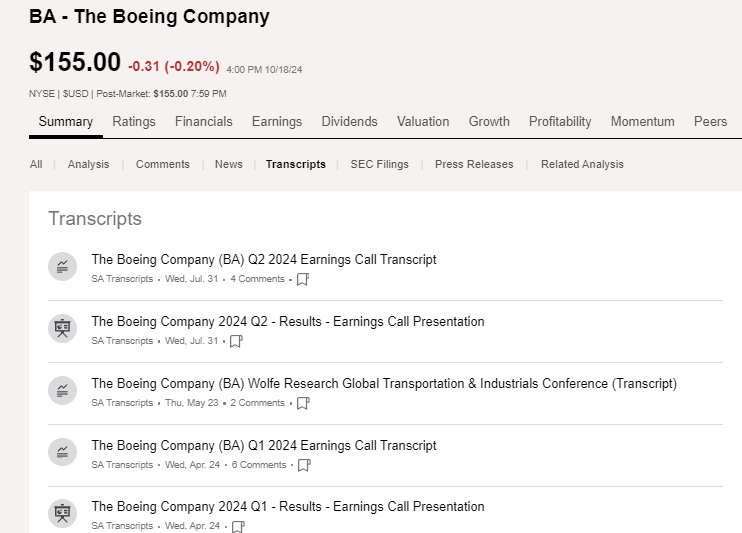The height and width of the screenshot is (533, 742).
Task: Open Wolfe Research Global Transportation Conference transcript
Action: pyautogui.click(x=384, y=384)
